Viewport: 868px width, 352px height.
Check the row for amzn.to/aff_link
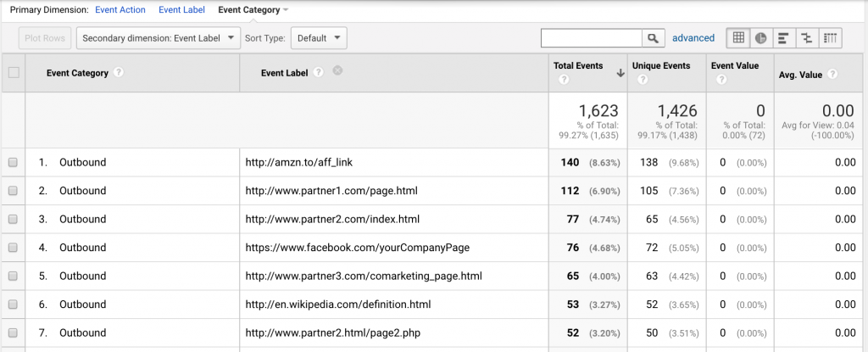[13, 162]
